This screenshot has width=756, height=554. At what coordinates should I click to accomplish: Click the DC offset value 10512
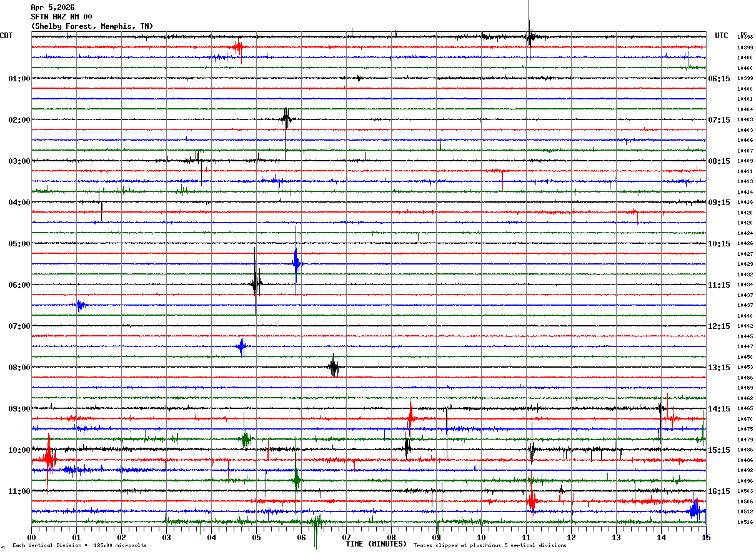click(745, 511)
